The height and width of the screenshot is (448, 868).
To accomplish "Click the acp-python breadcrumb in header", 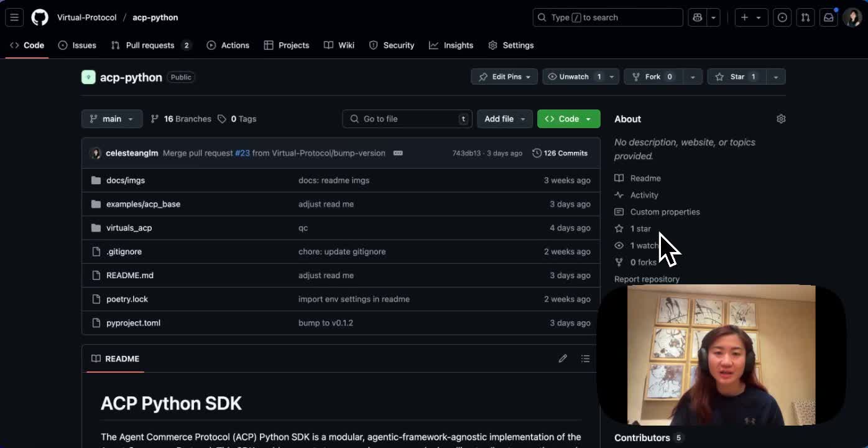I will click(155, 17).
